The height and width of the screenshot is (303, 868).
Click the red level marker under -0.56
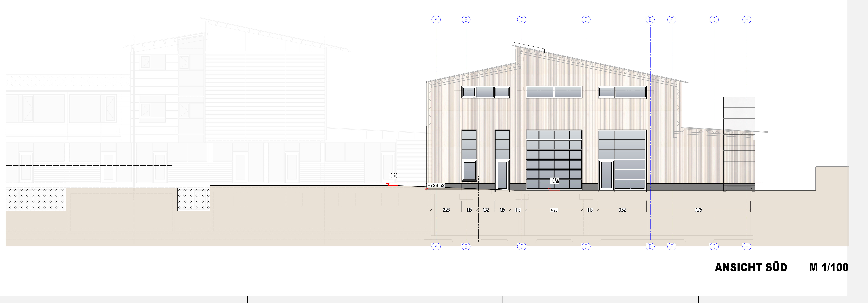[x=550, y=189]
